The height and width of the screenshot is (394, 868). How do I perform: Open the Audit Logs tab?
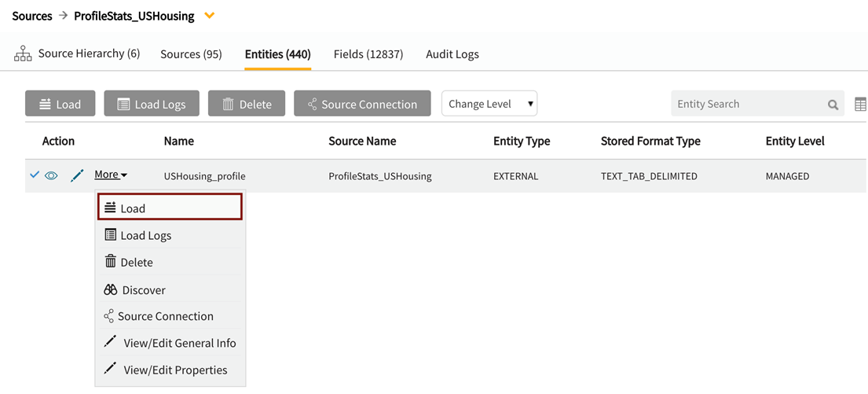click(452, 54)
